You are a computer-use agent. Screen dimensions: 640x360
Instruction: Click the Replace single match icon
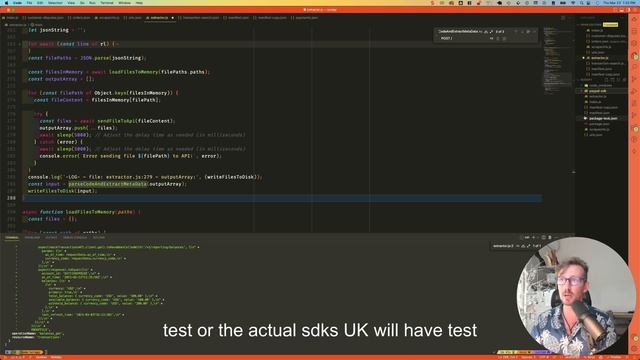(x=498, y=38)
